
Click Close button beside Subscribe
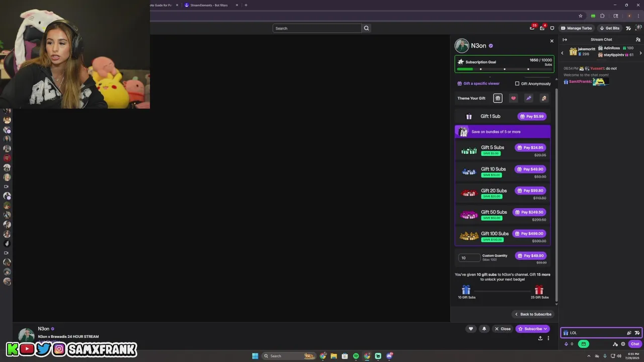point(502,329)
